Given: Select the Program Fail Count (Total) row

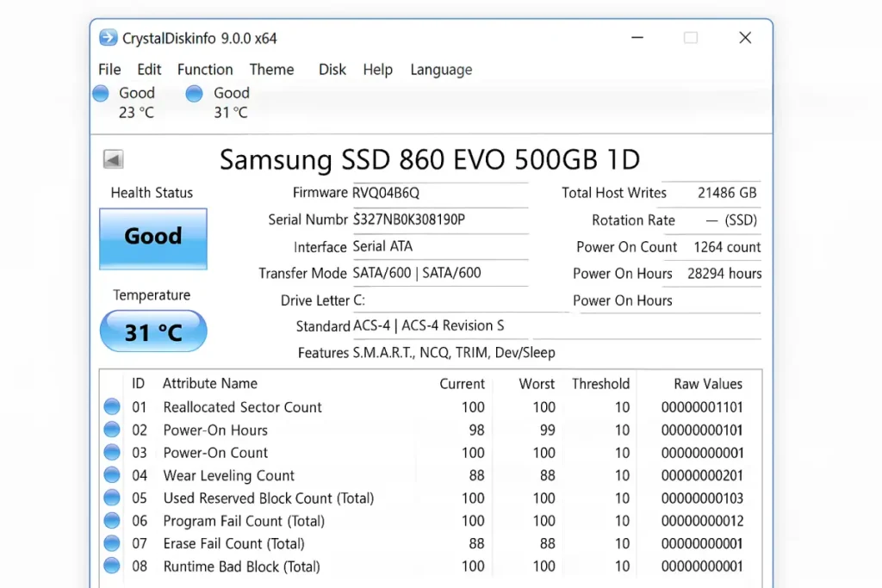Looking at the screenshot, I should (244, 521).
